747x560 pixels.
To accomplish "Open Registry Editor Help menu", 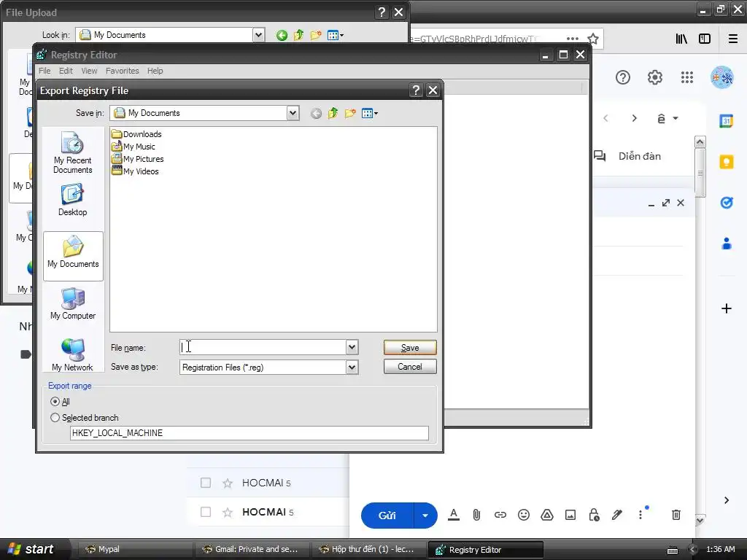I will click(x=155, y=71).
